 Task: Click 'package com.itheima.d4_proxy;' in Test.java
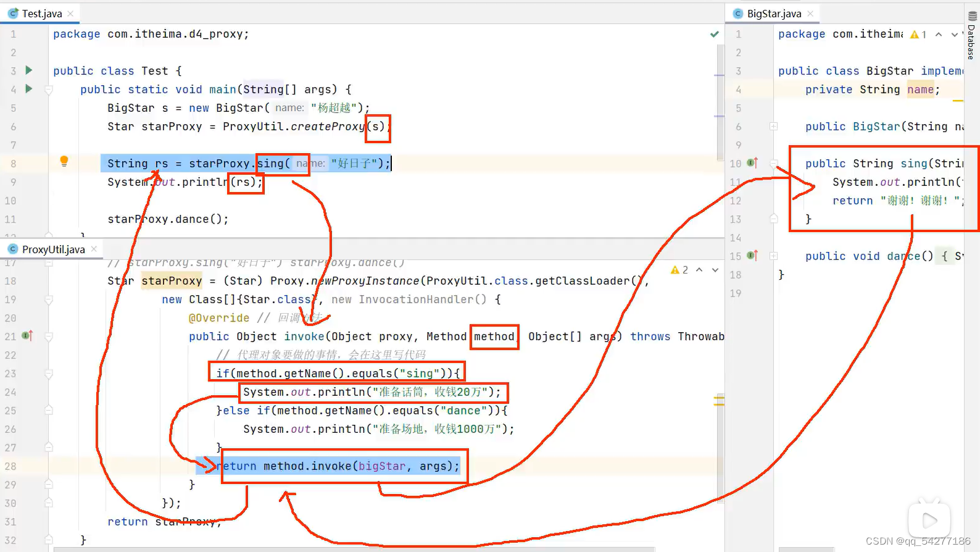click(151, 34)
